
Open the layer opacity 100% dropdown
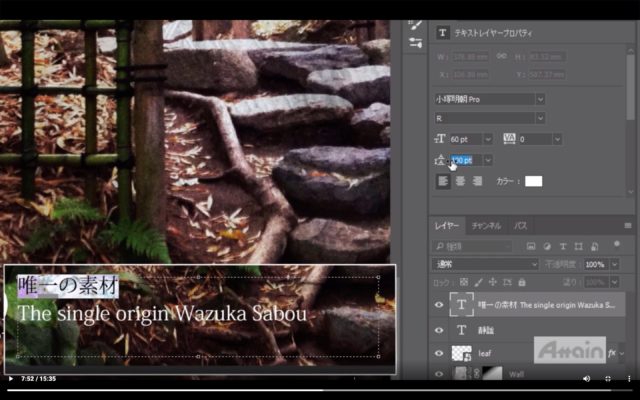pyautogui.click(x=615, y=264)
